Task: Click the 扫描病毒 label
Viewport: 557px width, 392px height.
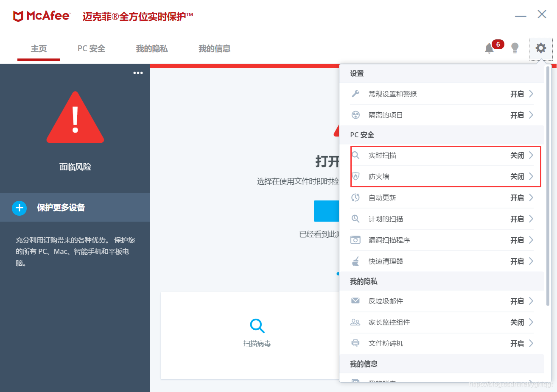Action: coord(257,343)
